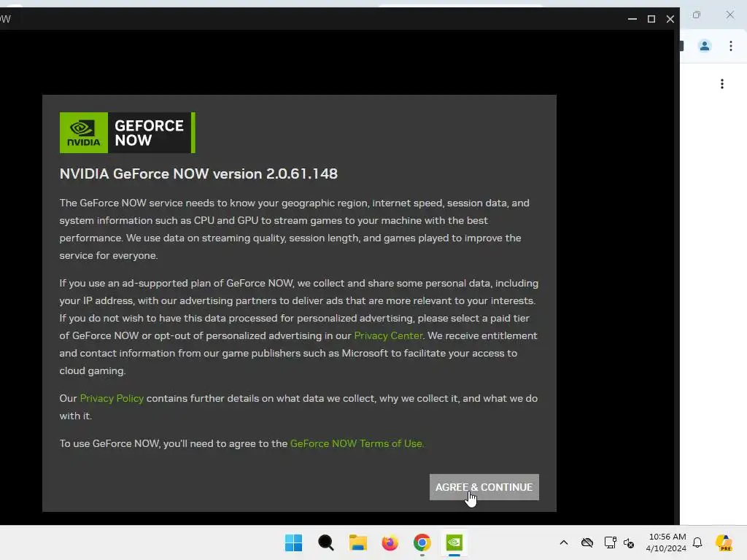Switch to Google Chrome in the taskbar
This screenshot has height=560, width=747.
(x=422, y=542)
